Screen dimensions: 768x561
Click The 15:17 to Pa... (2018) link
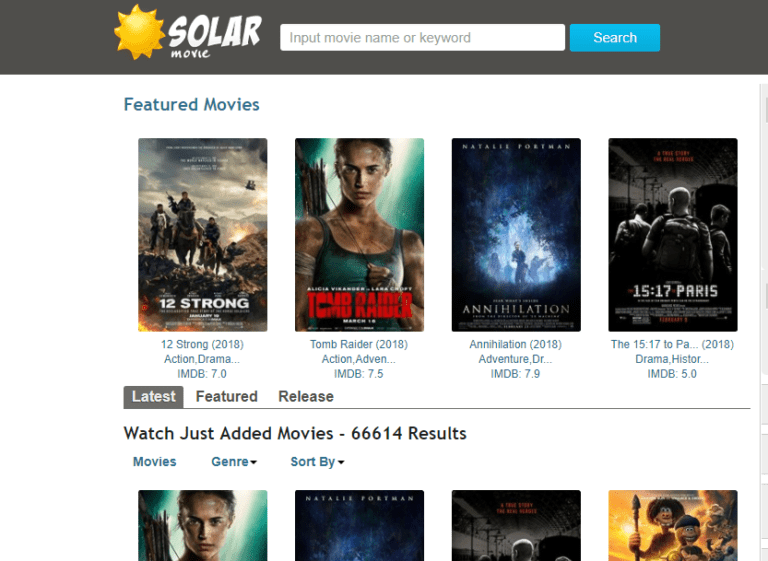(x=672, y=344)
